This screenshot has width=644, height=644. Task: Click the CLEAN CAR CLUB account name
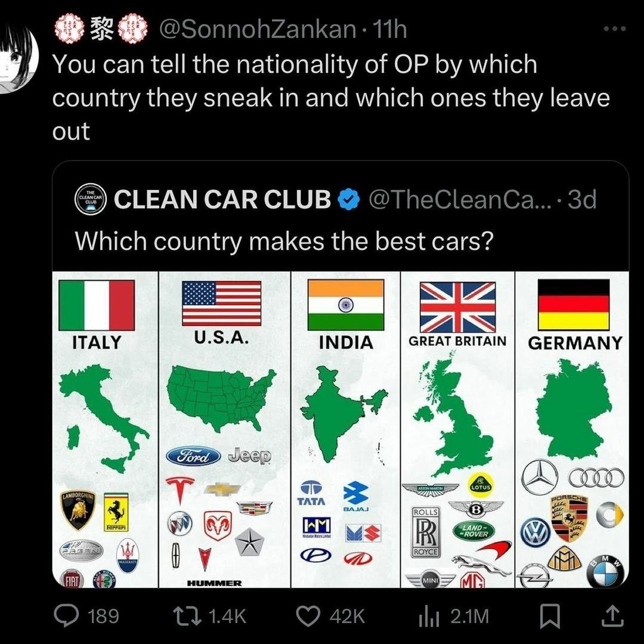pos(222,200)
